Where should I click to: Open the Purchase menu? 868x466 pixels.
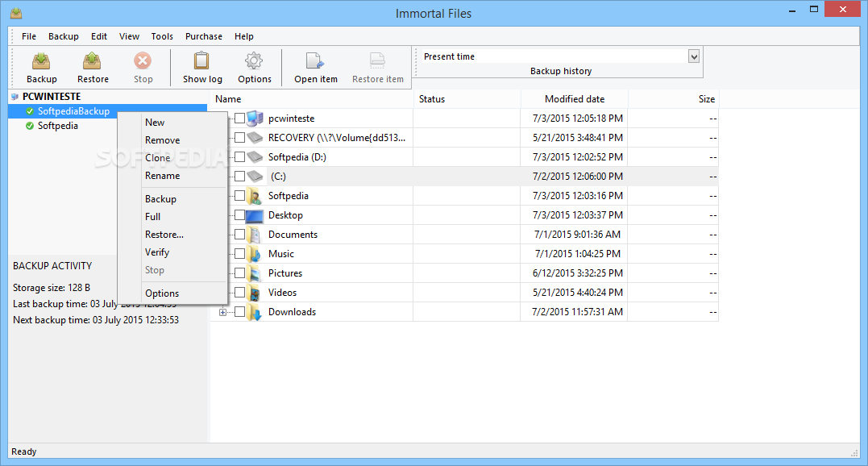204,36
